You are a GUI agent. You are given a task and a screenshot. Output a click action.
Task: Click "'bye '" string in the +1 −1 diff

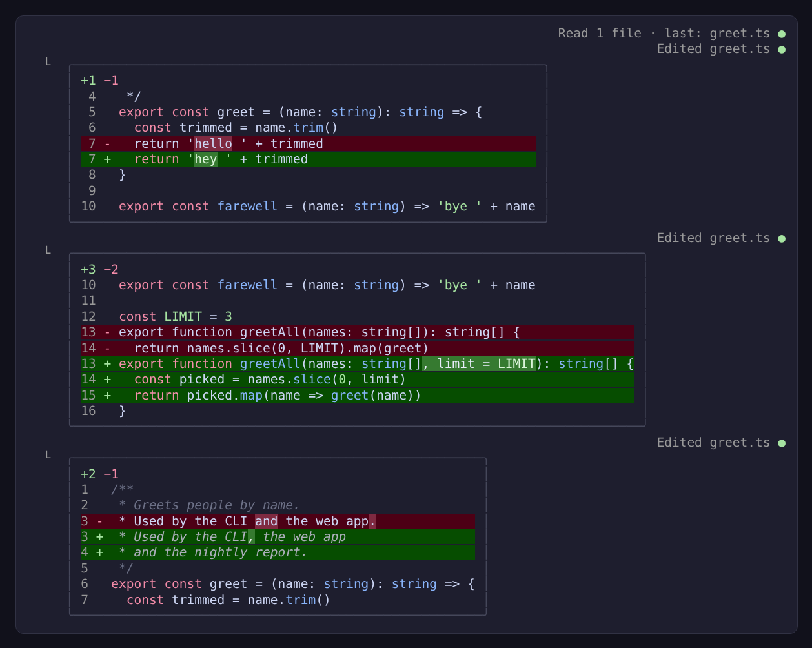(460, 206)
